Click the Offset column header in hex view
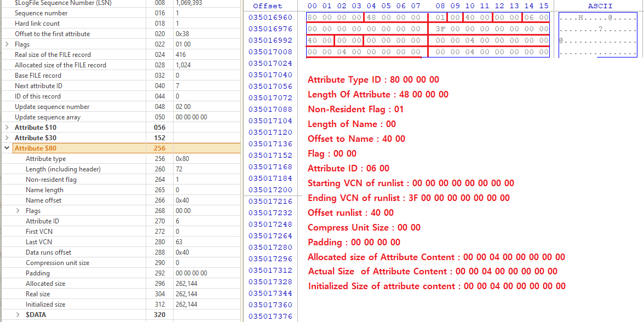 click(268, 6)
